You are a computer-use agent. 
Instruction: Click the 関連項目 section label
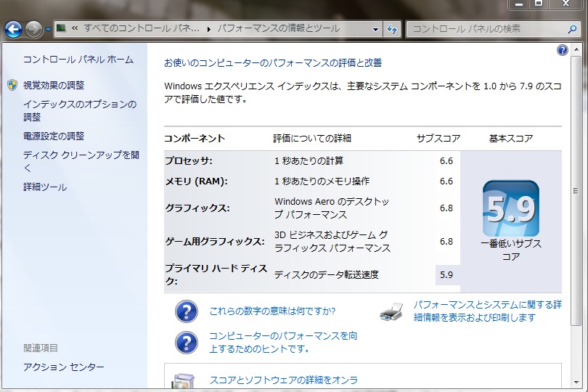coord(41,348)
